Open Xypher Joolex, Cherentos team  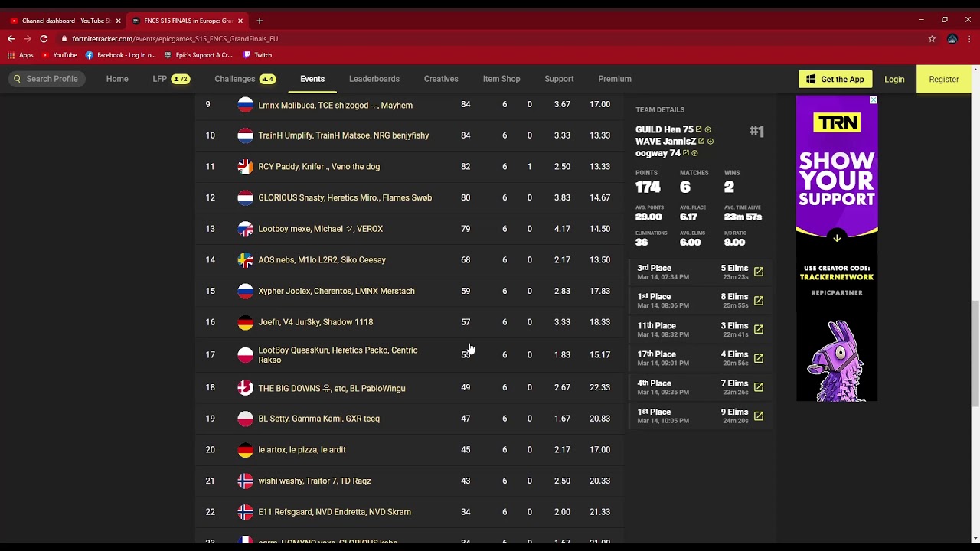337,291
